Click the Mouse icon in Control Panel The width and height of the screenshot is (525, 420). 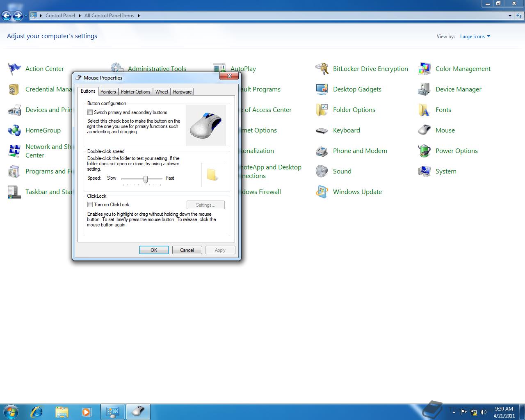425,130
